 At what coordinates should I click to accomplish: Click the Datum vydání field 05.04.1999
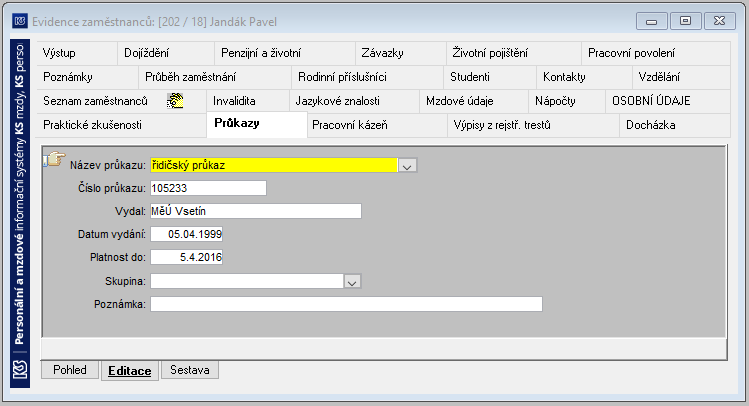pyautogui.click(x=186, y=235)
